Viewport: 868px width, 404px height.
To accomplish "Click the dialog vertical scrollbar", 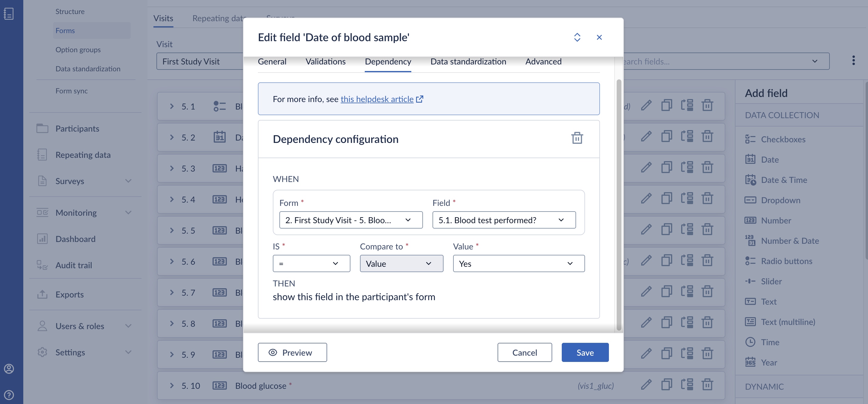I will 619,205.
